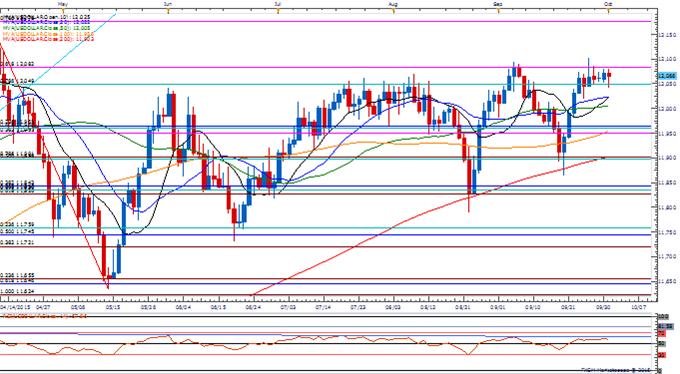This screenshot has height=374, width=680.
Task: Click the RSI 50 midline label
Action: [662, 344]
